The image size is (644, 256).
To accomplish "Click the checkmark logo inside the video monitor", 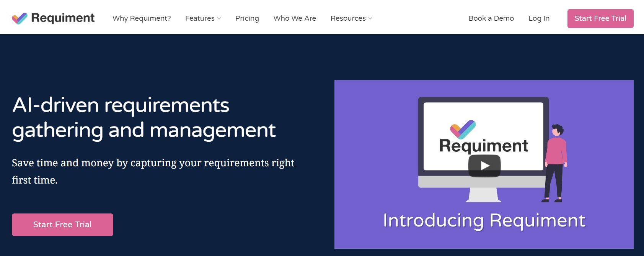I will click(x=463, y=130).
